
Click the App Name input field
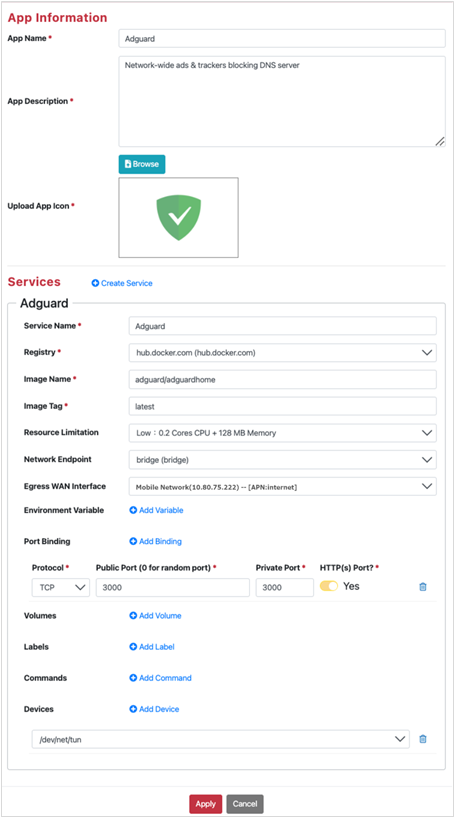click(x=282, y=39)
